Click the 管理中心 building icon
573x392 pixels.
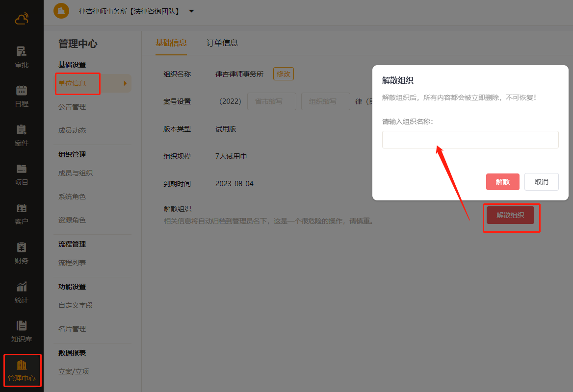[22, 365]
